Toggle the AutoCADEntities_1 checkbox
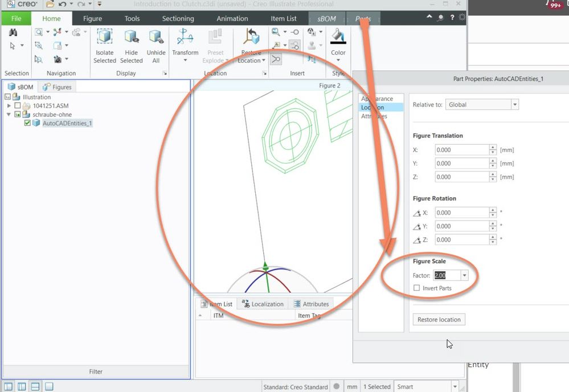This screenshot has height=392, width=569. (x=27, y=123)
